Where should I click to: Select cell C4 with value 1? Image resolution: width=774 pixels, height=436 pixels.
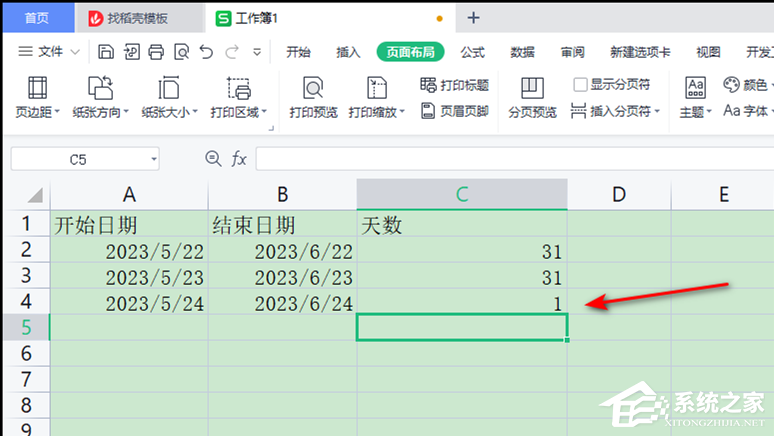462,303
